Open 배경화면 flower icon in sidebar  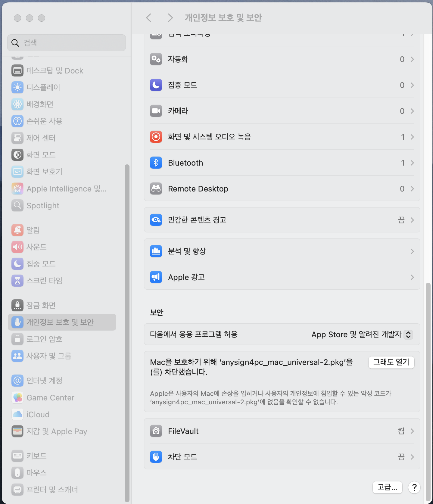pyautogui.click(x=17, y=104)
